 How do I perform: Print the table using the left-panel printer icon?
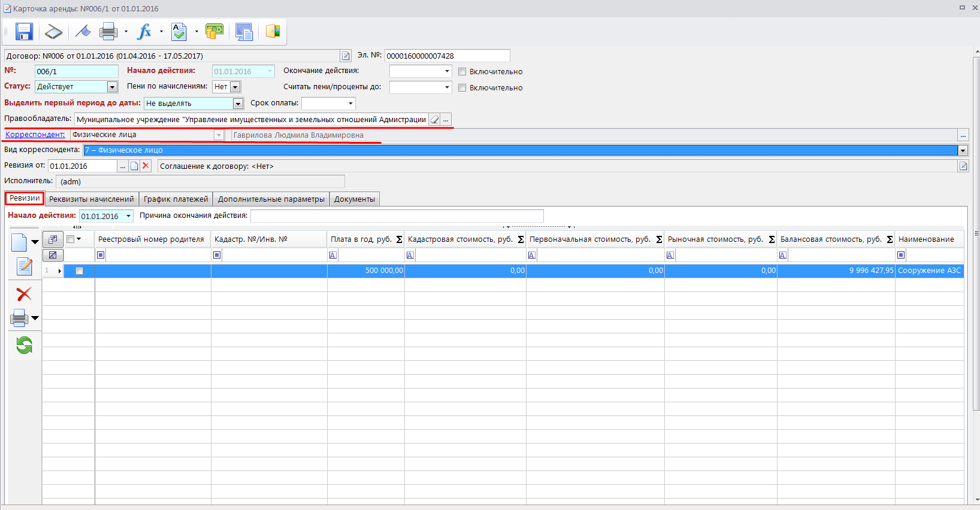pos(19,318)
